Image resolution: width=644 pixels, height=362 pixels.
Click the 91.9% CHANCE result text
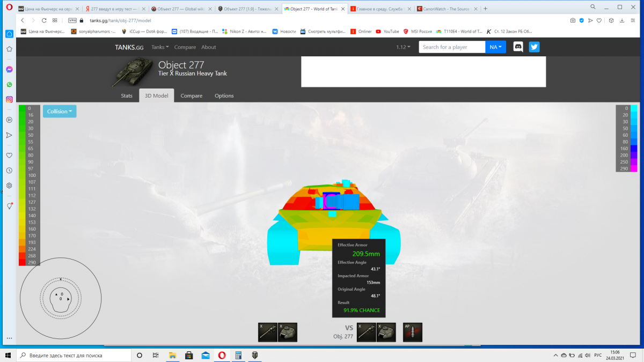pos(362,311)
